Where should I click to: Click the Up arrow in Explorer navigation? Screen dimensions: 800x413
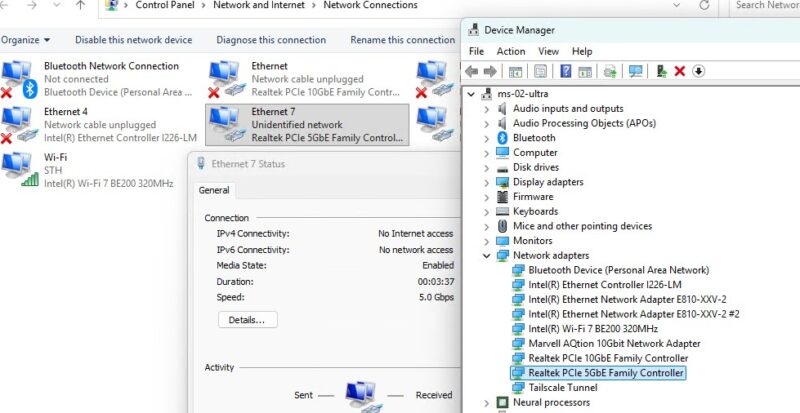[x=80, y=5]
